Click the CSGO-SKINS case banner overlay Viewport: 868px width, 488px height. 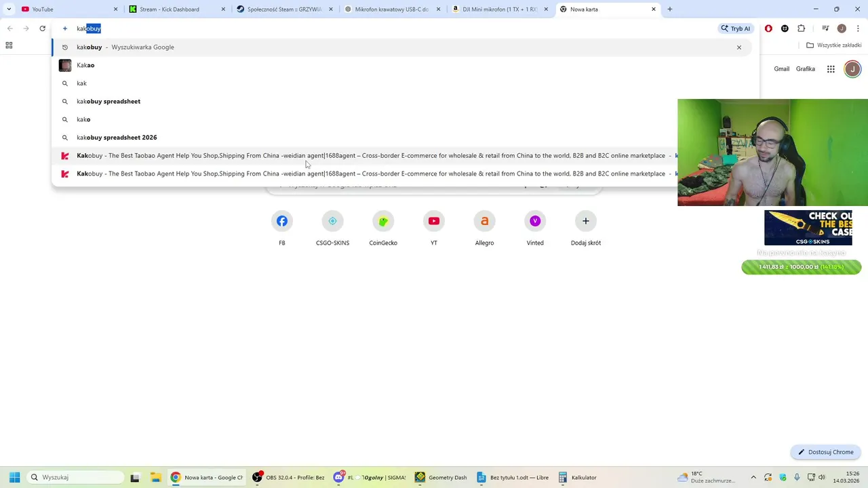click(808, 228)
